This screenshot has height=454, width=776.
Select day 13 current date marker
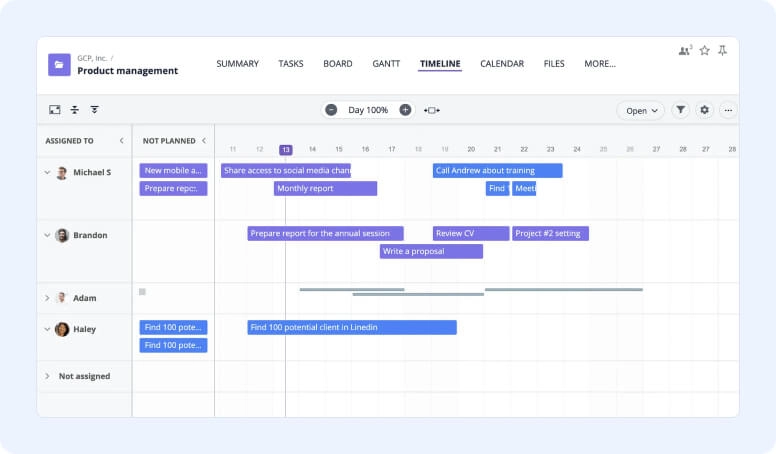(286, 150)
